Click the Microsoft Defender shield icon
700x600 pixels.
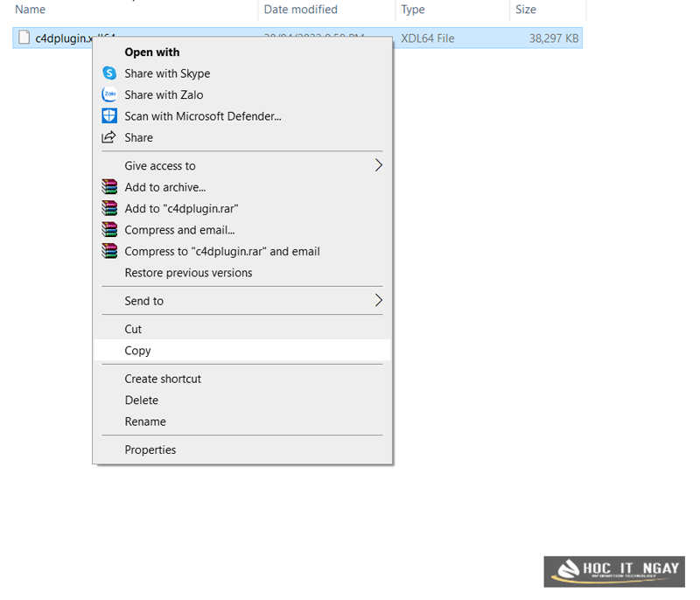point(109,116)
